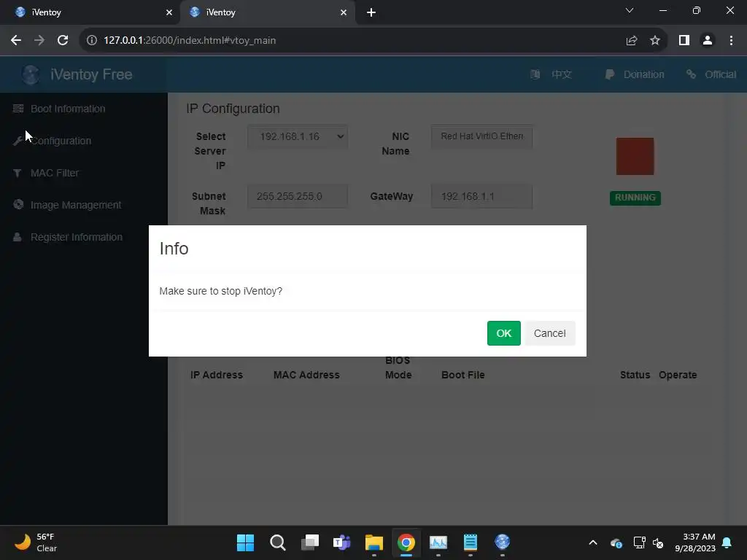Screen dimensions: 747x560
Task: Go back in browser history
Action: point(16,41)
